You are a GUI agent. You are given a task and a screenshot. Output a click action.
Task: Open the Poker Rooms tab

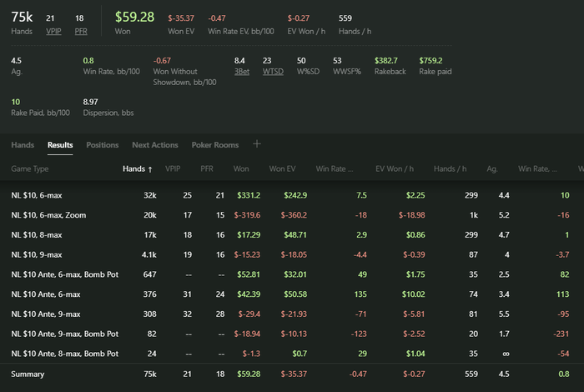(215, 145)
